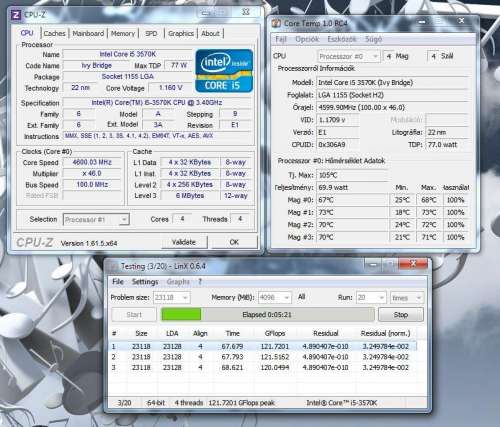The width and height of the screenshot is (500, 427).
Task: Click the LinX title bar icon
Action: pyautogui.click(x=114, y=266)
